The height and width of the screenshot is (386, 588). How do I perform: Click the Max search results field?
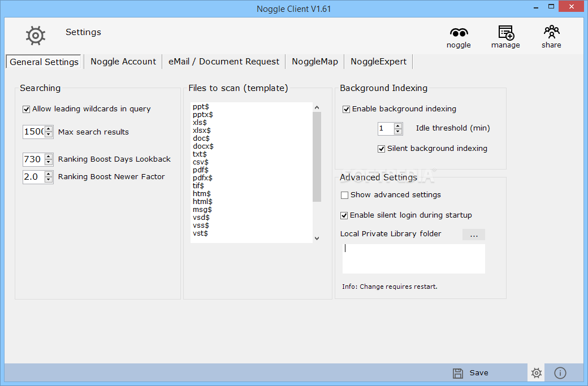click(34, 132)
